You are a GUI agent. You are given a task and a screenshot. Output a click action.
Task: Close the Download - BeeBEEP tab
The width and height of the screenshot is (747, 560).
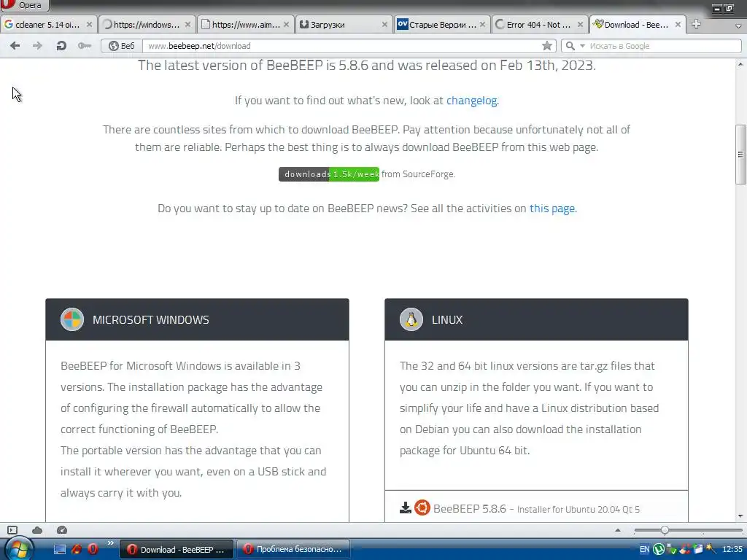pos(678,24)
